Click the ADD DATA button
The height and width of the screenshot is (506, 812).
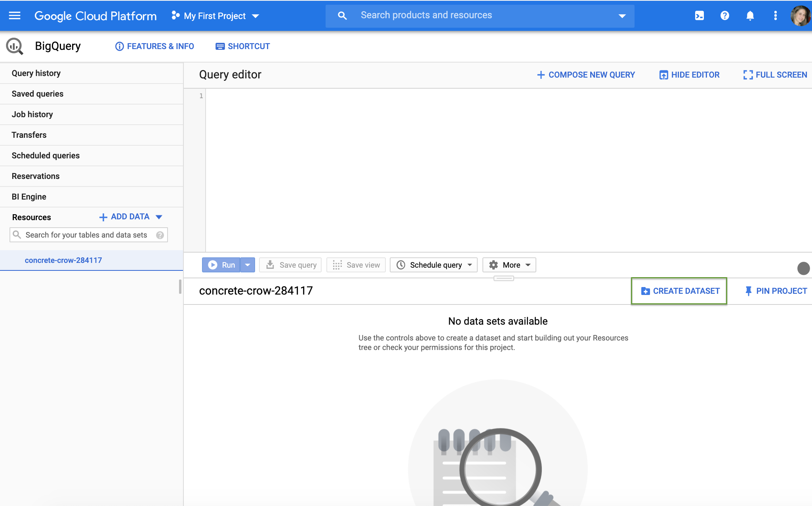(x=124, y=217)
